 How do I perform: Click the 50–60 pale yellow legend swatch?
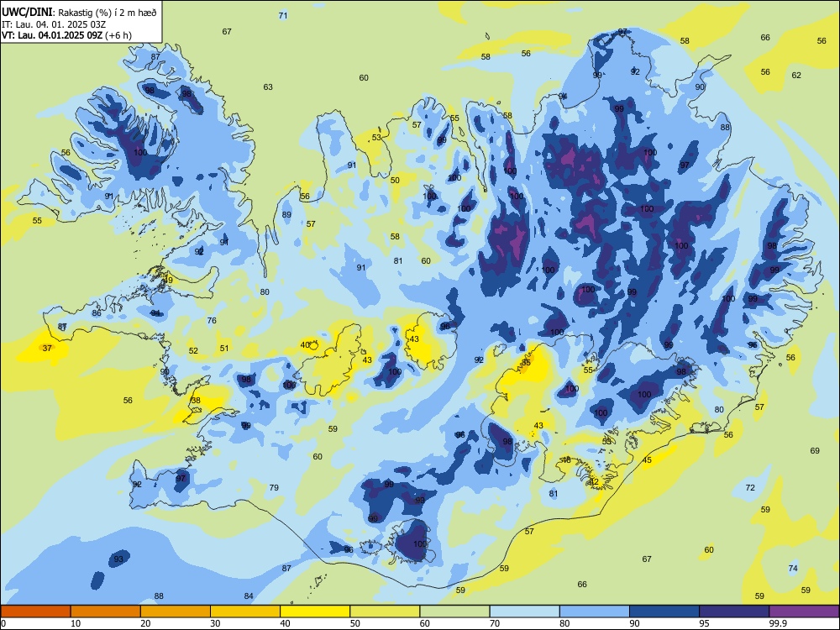click(385, 612)
